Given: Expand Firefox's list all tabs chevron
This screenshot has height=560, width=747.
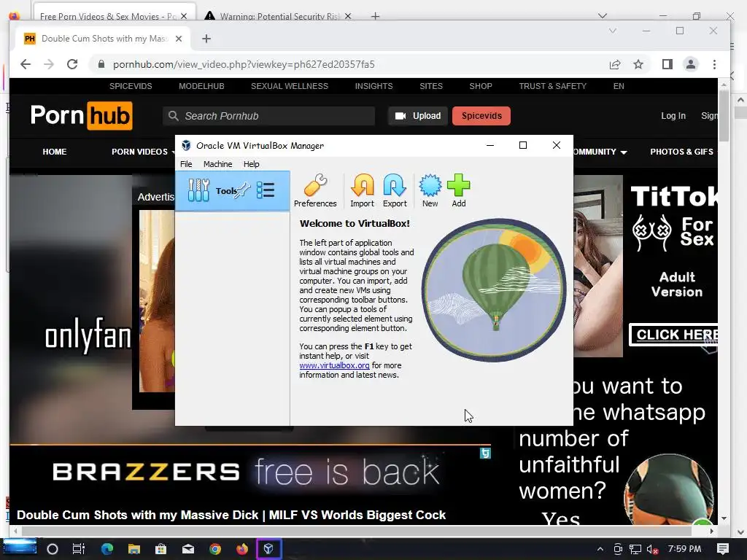Looking at the screenshot, I should (x=603, y=16).
